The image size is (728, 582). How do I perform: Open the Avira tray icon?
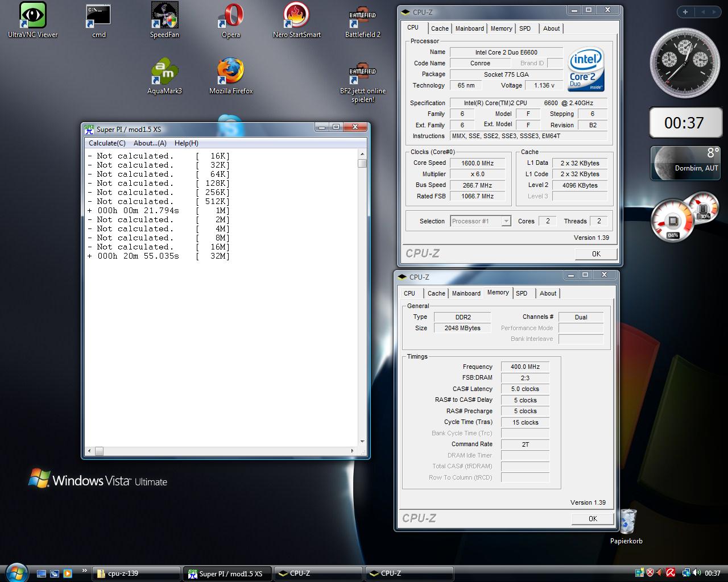coord(671,573)
